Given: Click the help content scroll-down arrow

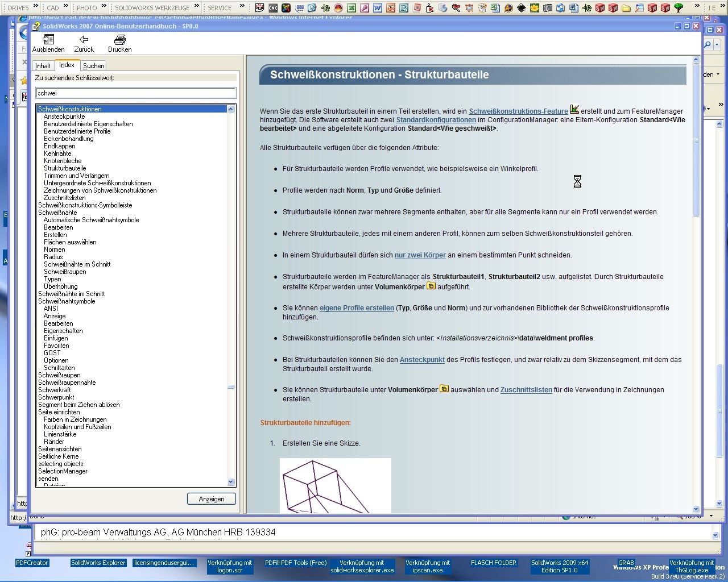Looking at the screenshot, I should click(x=696, y=509).
